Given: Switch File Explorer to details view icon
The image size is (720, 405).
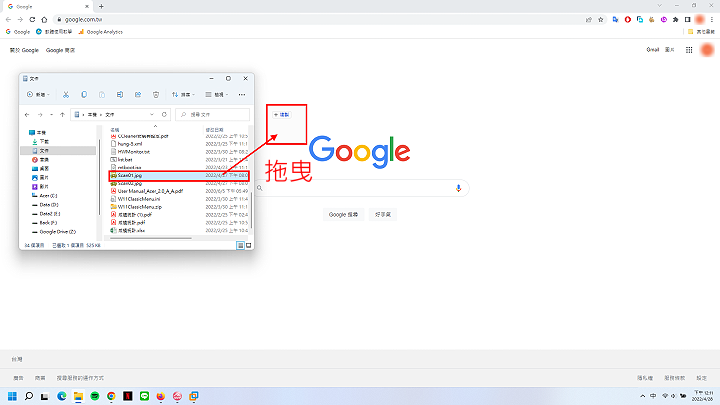Looking at the screenshot, I should [x=240, y=246].
